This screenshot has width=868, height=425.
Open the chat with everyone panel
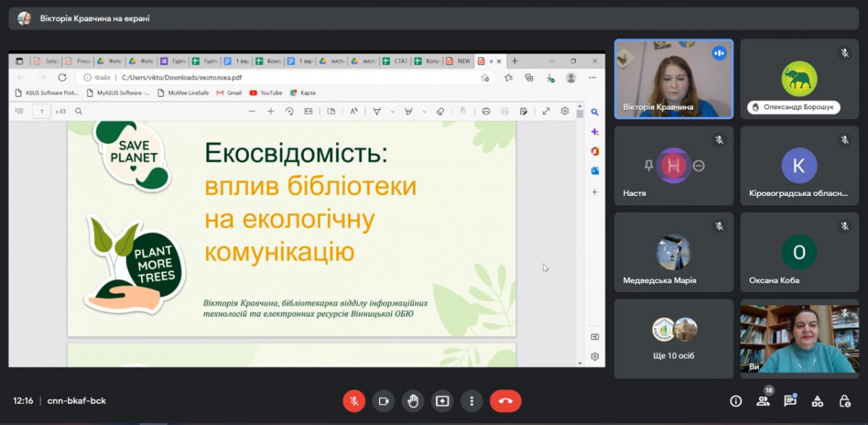[790, 401]
